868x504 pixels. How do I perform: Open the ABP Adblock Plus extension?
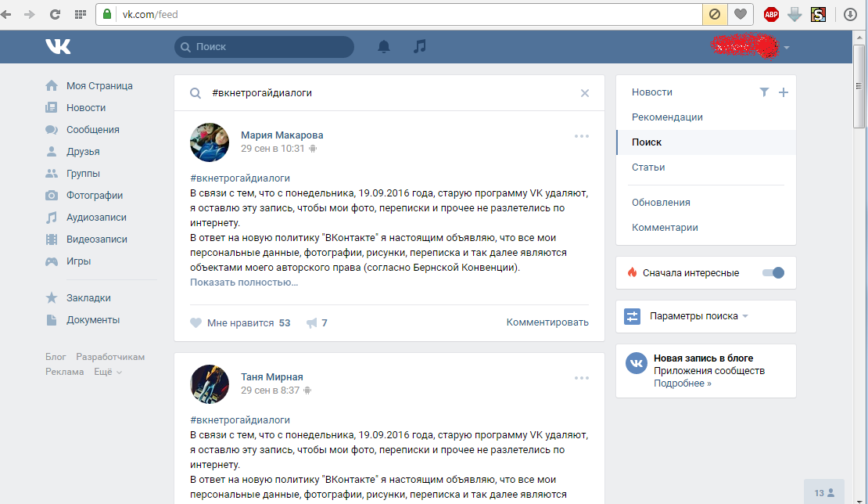coord(771,14)
